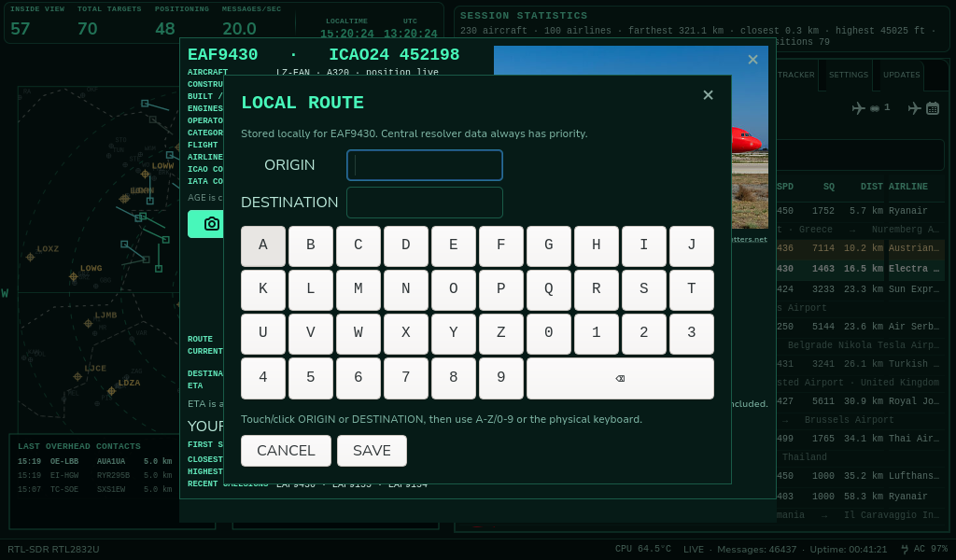Save the local route
Viewport: 956px width, 560px height.
click(x=372, y=451)
